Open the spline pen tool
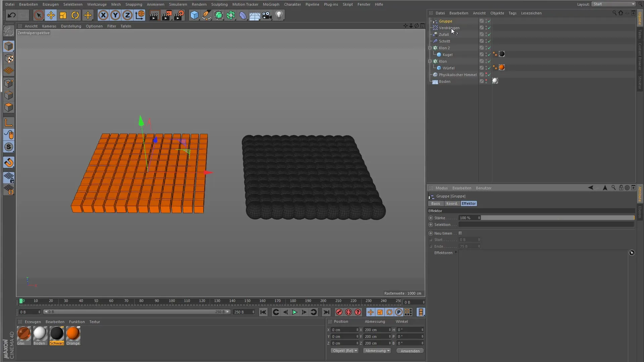The image size is (644, 362). (x=207, y=15)
